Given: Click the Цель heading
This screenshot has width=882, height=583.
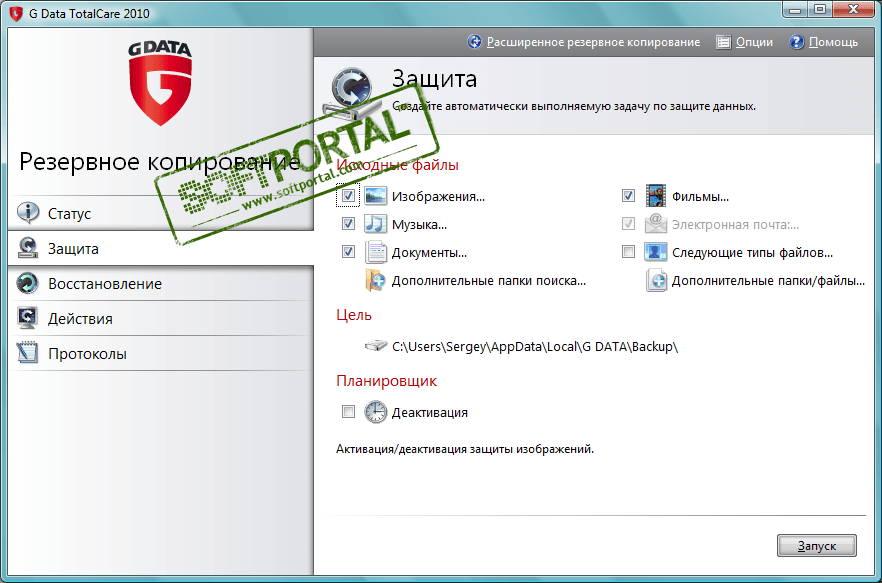Looking at the screenshot, I should (x=354, y=315).
